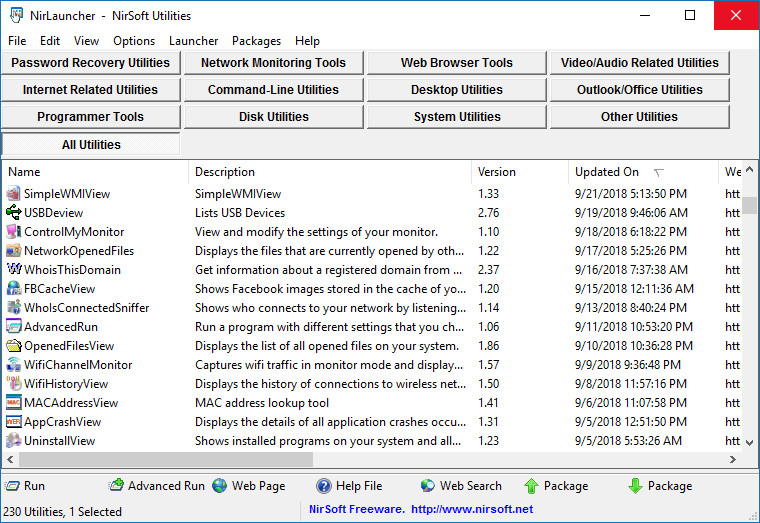The width and height of the screenshot is (760, 523).
Task: Click the horizontal scrollbar of the list
Action: 160,460
